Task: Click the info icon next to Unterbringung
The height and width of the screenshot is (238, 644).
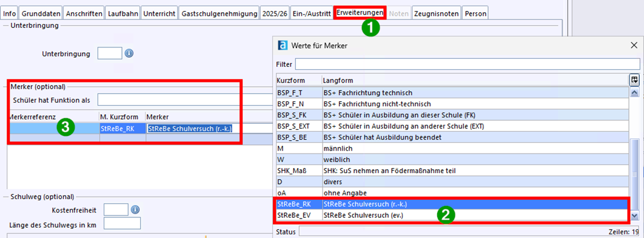Action: tap(129, 53)
